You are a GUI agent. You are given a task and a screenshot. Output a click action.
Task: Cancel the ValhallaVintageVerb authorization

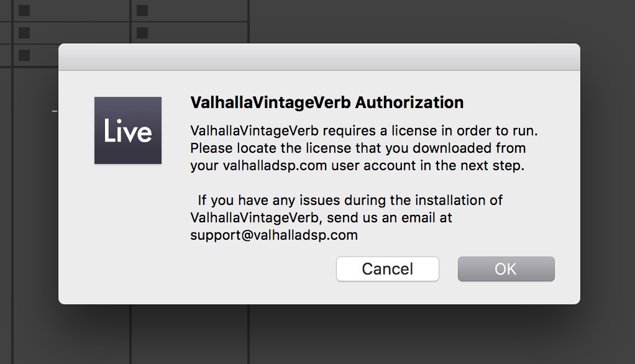(388, 269)
